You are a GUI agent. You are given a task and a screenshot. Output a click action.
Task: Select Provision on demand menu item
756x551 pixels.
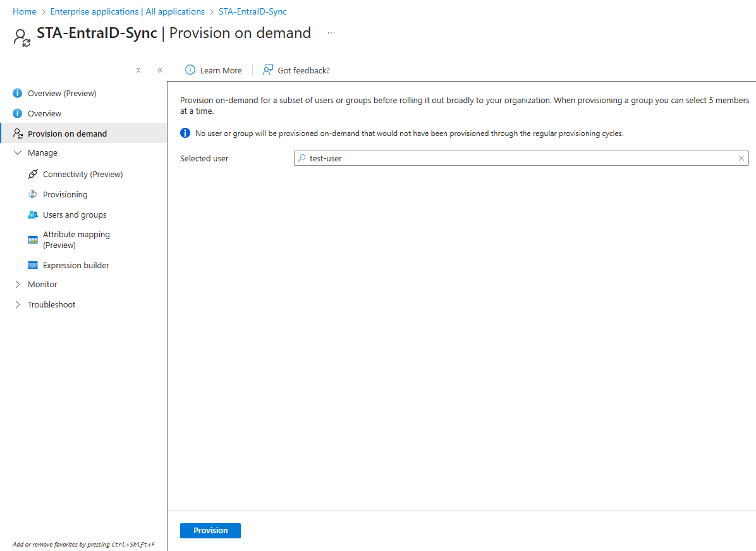tap(67, 133)
